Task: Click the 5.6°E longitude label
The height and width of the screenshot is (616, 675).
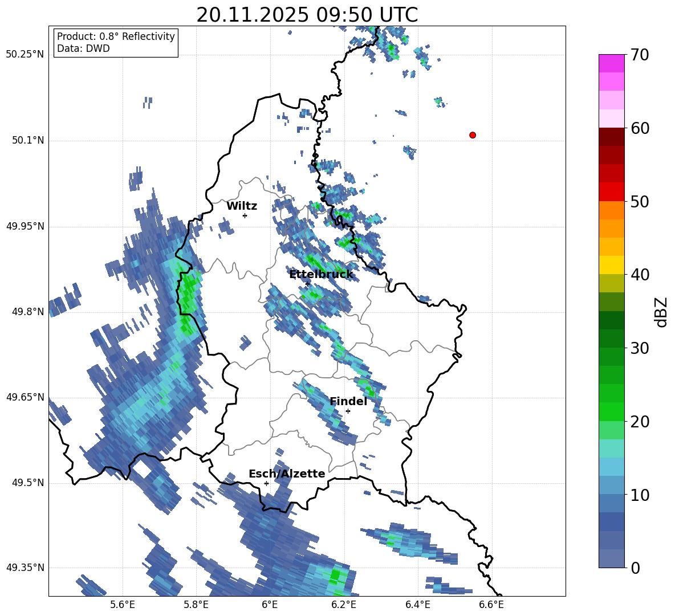Action: [123, 605]
